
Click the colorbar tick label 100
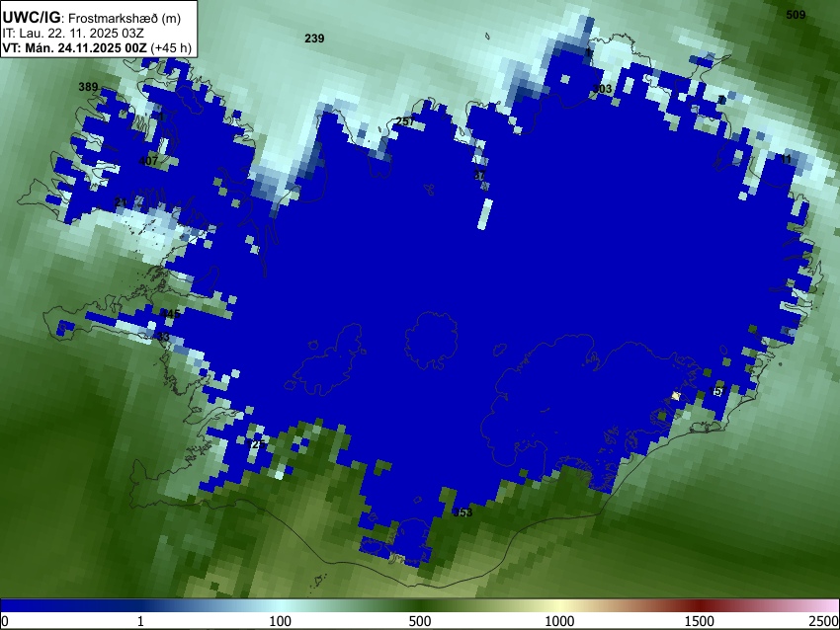(281, 621)
